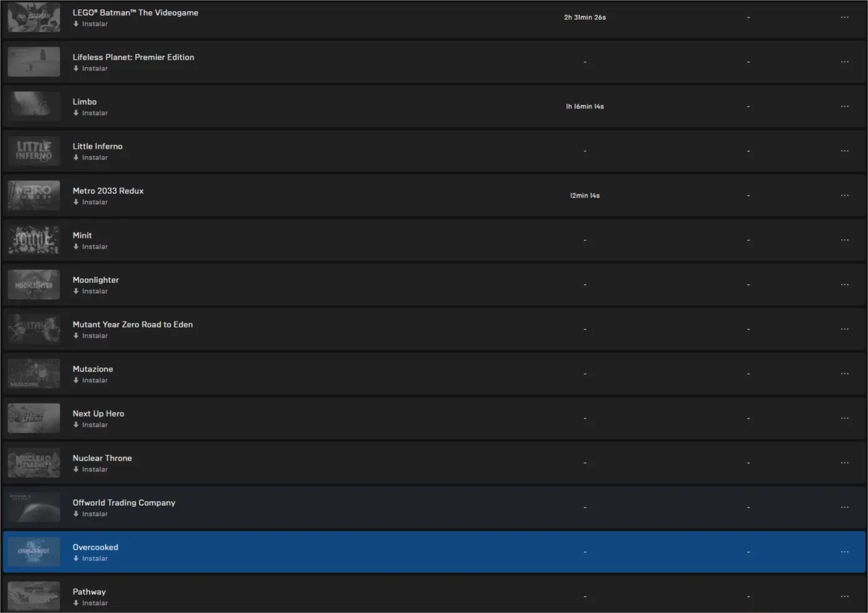Open the three-dot menu for Next Up Hero

point(844,418)
